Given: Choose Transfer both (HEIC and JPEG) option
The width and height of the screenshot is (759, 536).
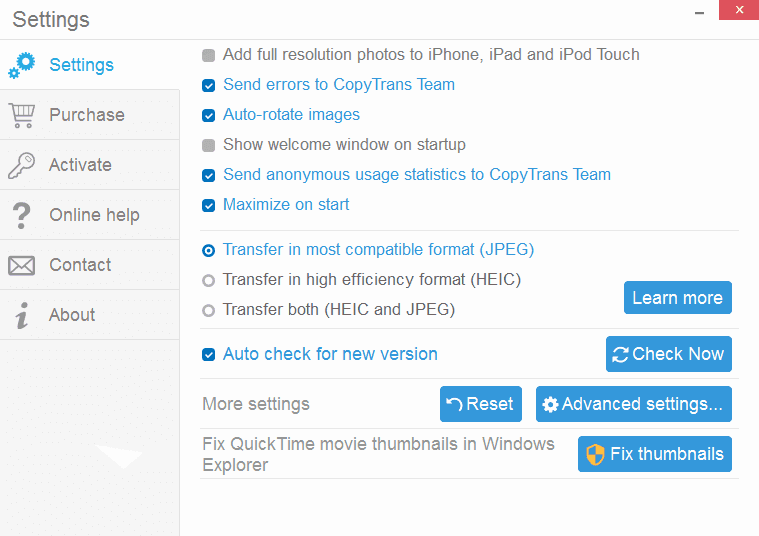Looking at the screenshot, I should click(x=208, y=310).
